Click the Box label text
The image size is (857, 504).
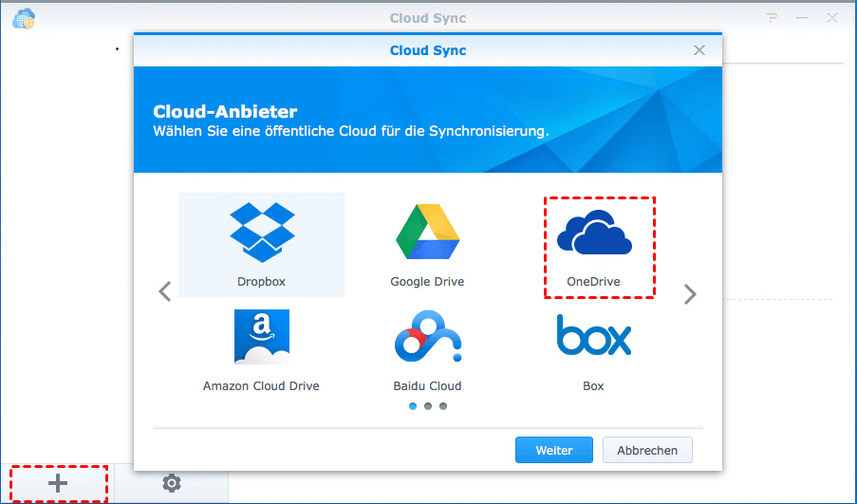pos(593,386)
